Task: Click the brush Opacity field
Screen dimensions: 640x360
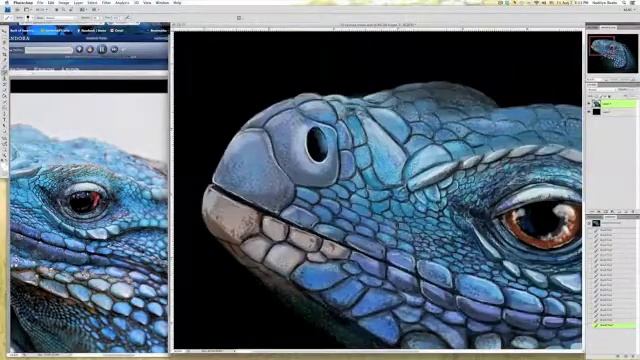Action: point(96,18)
